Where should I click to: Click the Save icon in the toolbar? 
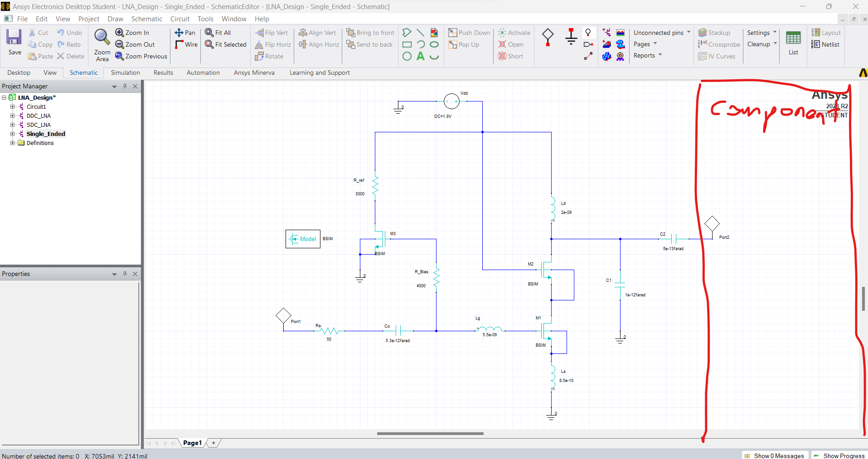tap(14, 42)
